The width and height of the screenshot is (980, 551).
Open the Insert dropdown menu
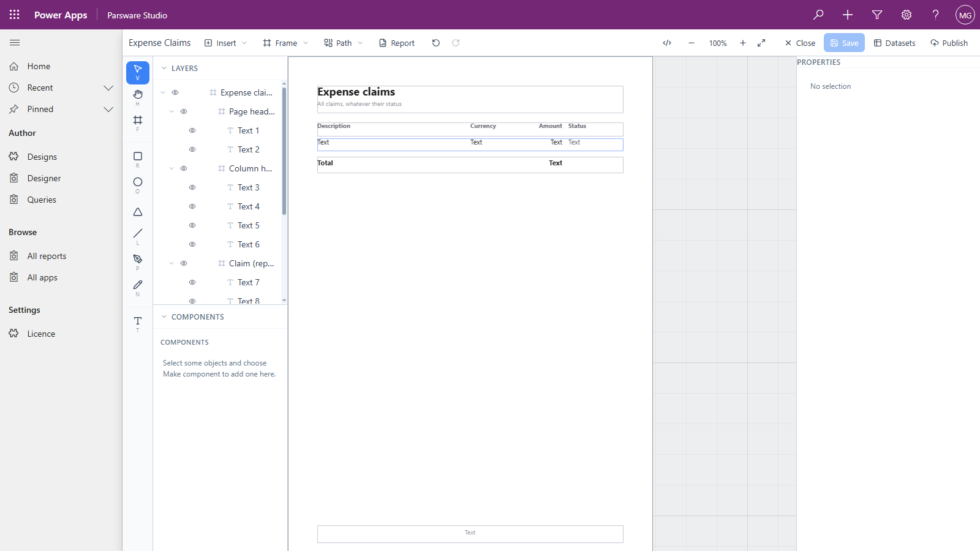225,43
